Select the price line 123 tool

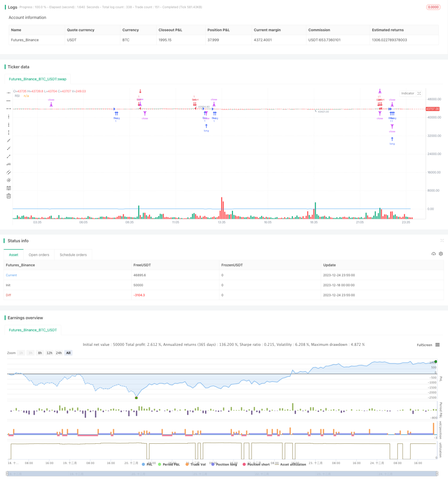point(9,164)
